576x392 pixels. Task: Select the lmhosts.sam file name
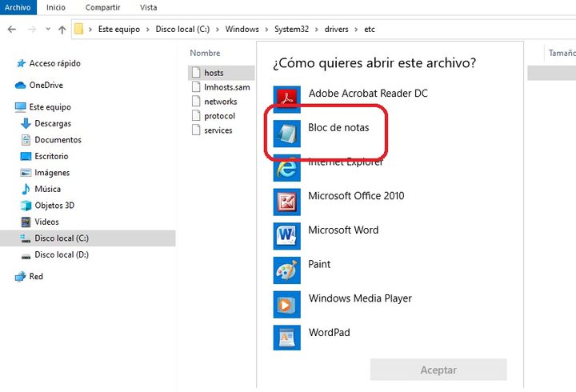tap(227, 87)
